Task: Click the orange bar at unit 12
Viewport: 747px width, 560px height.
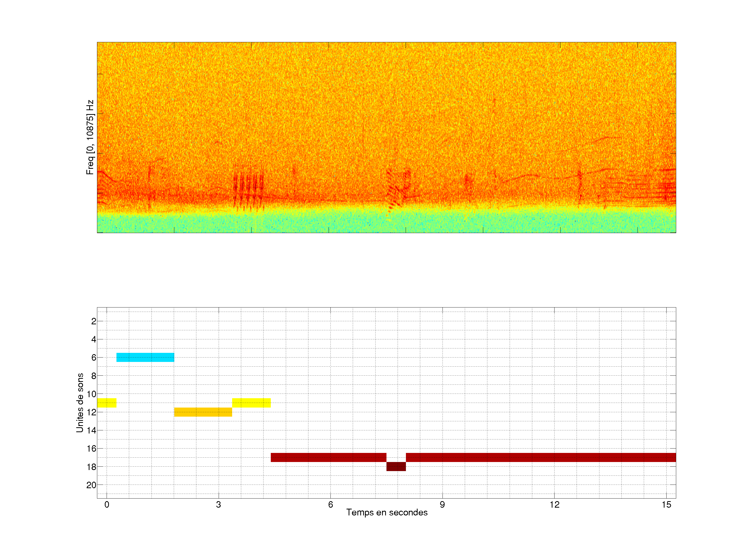Action: (x=203, y=412)
